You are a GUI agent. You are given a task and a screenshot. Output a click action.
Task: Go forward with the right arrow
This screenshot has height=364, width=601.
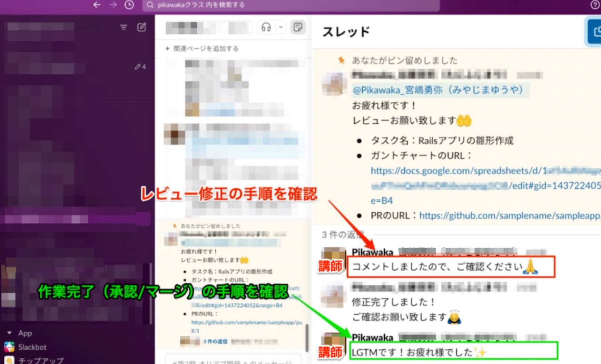click(113, 5)
